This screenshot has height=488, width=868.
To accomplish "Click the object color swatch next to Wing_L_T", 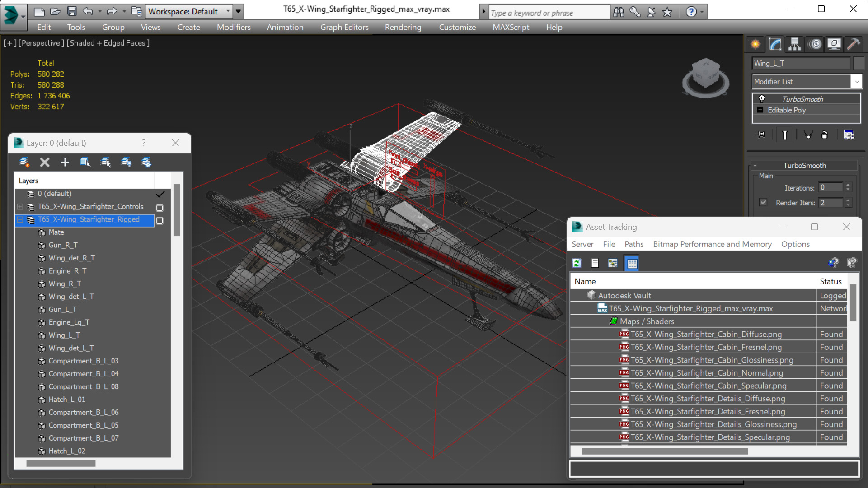I will tap(858, 63).
